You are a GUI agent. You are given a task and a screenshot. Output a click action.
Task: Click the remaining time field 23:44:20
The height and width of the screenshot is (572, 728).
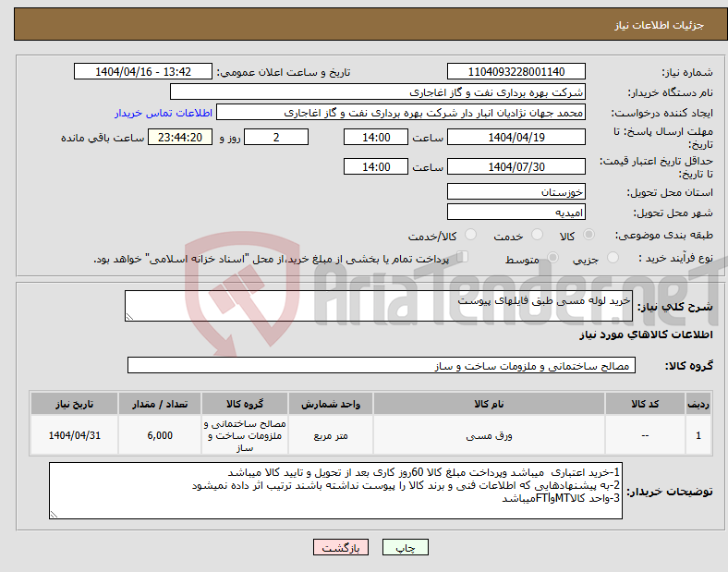(x=180, y=137)
